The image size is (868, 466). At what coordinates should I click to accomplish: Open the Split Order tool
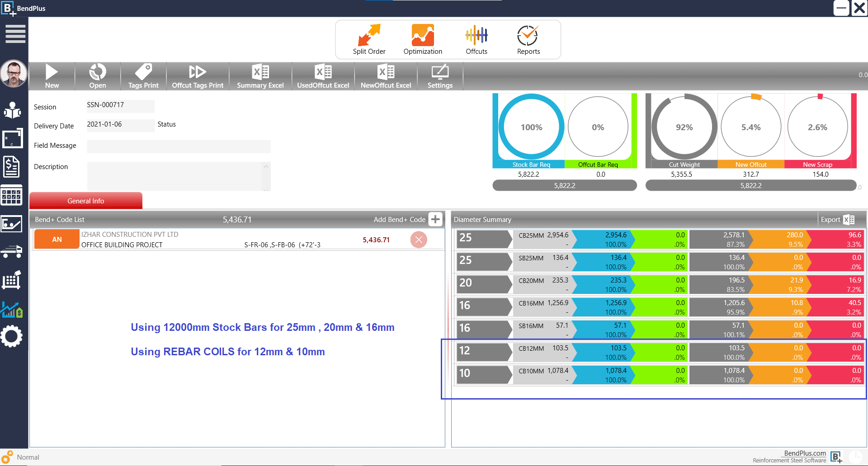click(x=369, y=40)
